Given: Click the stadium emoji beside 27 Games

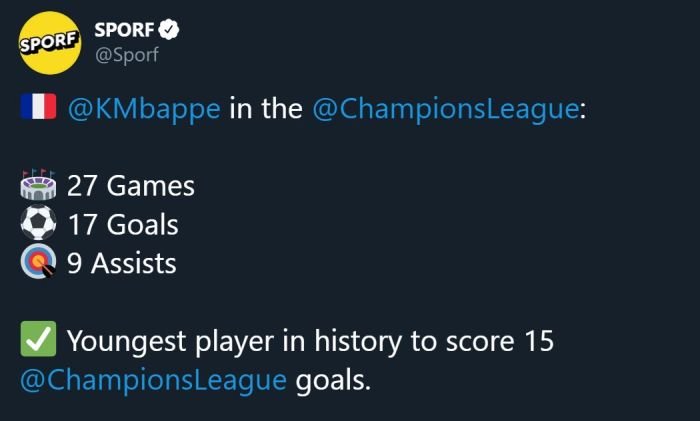Looking at the screenshot, I should (x=38, y=184).
